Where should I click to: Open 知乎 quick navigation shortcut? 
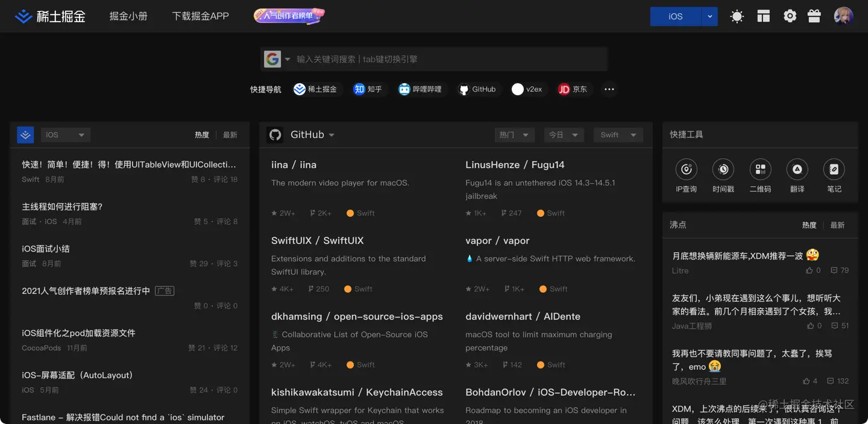coord(368,89)
